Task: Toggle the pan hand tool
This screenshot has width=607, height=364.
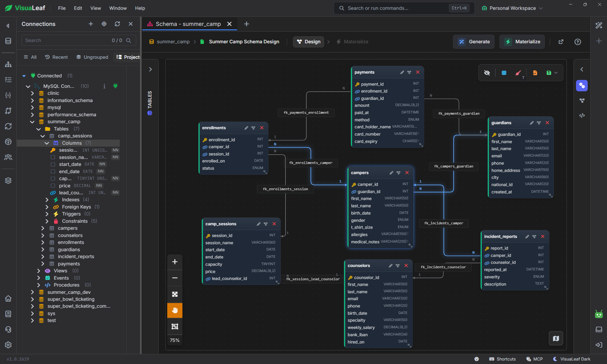Action: click(x=175, y=310)
